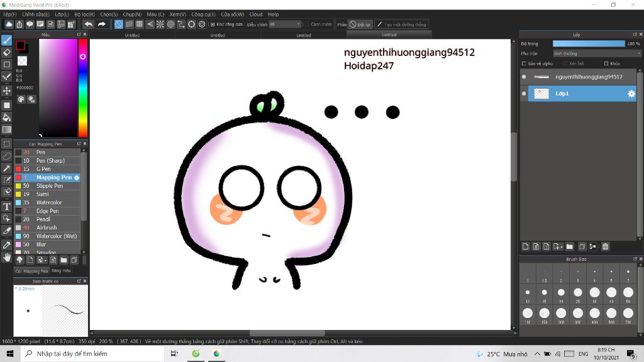Expand the Điều chỉnh correction value dropdown
Image resolution: width=644 pixels, height=362 pixels.
coord(299,25)
